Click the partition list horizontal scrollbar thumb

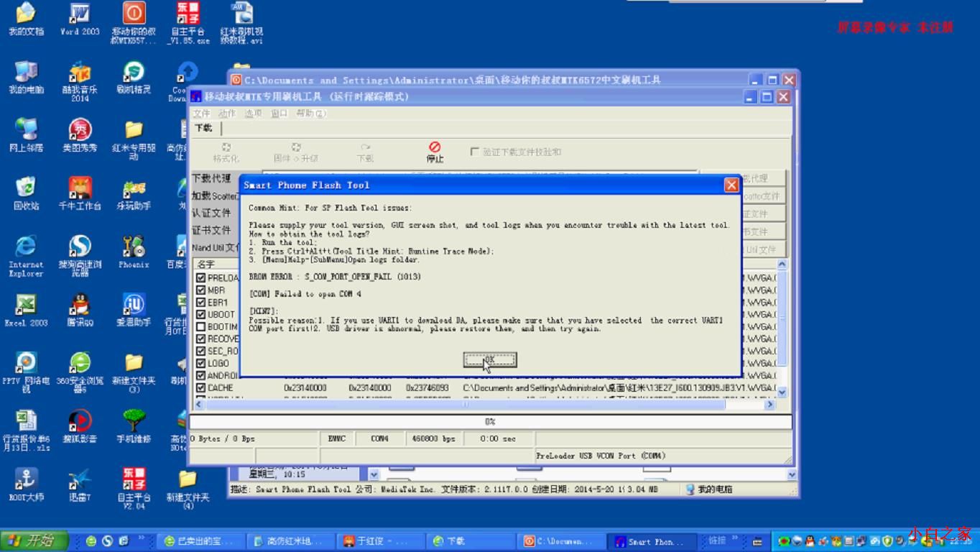point(466,405)
